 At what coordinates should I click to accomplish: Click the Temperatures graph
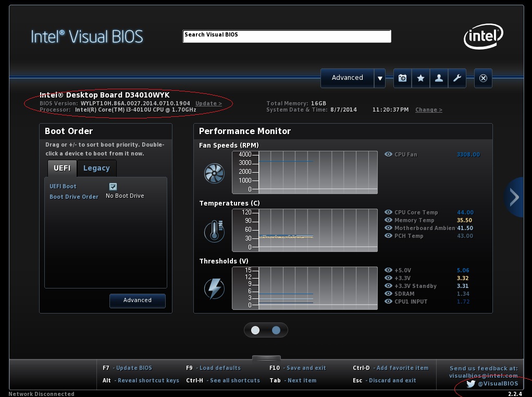click(x=305, y=230)
